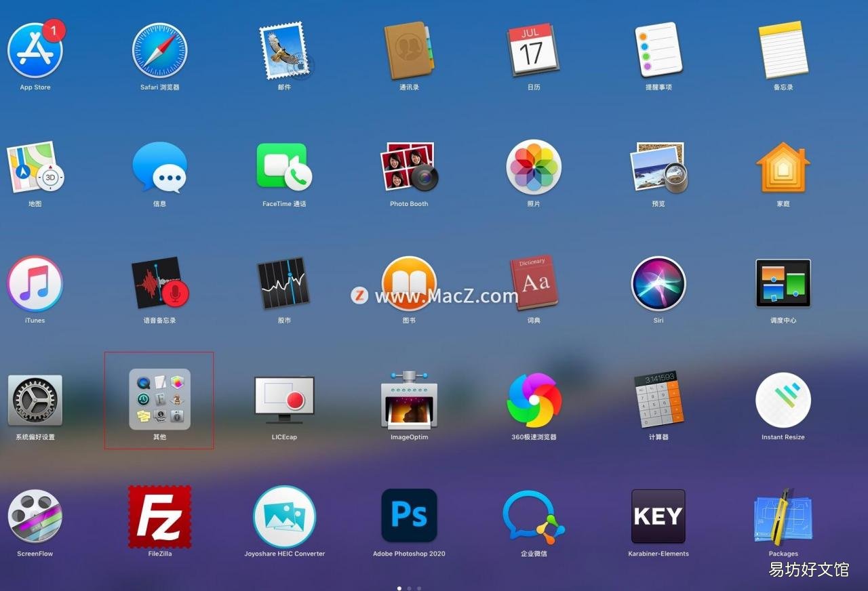Launch Instant Resize
The height and width of the screenshot is (591, 868).
pos(783,400)
